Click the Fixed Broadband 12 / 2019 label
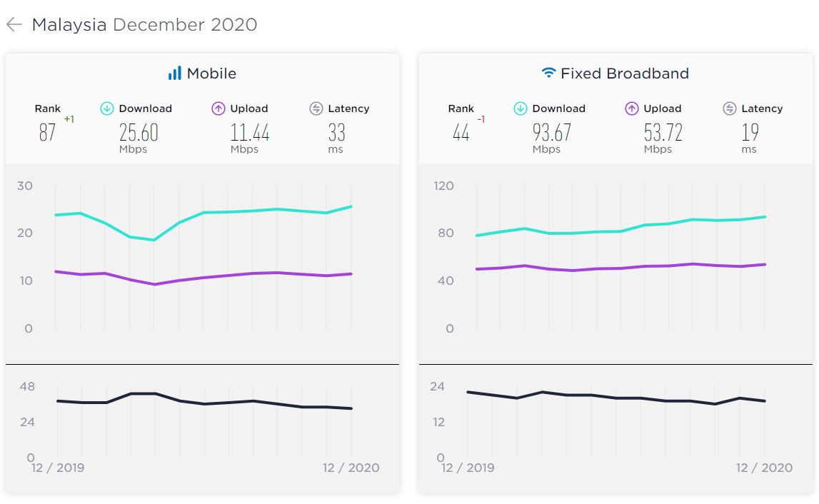The image size is (819, 504). [x=468, y=468]
